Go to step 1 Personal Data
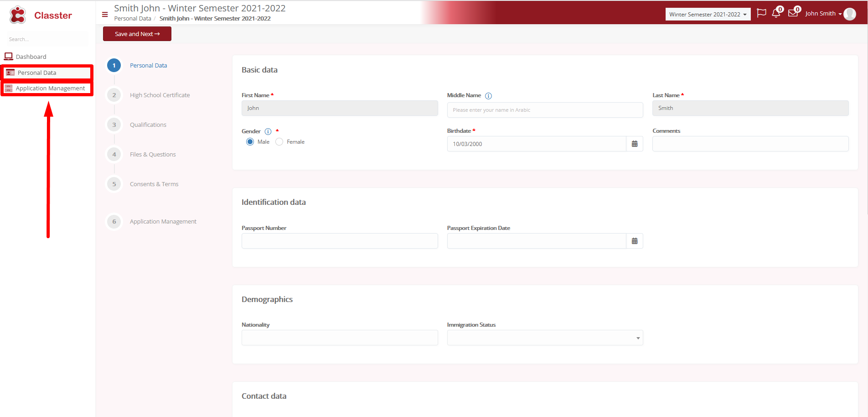 (114, 65)
